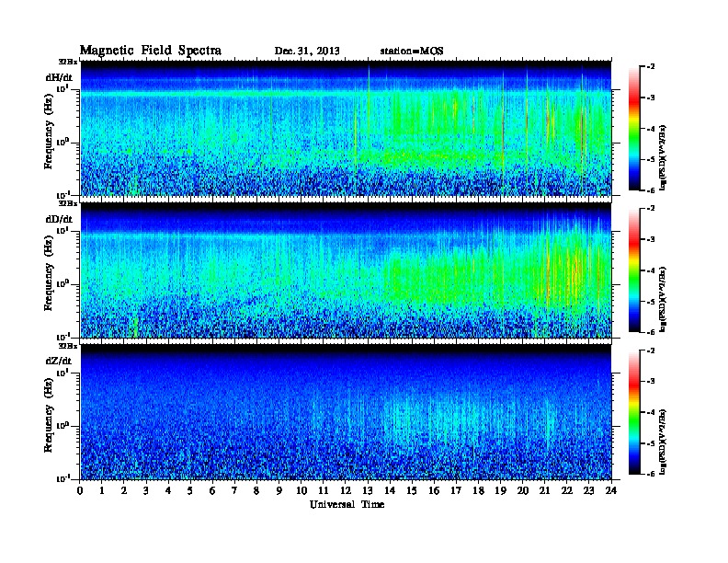Click the dD/dt spectrogram plot
The image size is (728, 563).
click(x=346, y=270)
